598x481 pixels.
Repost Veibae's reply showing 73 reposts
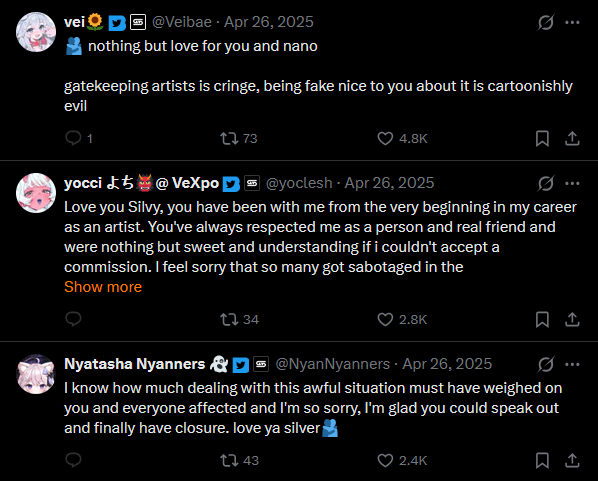(229, 138)
